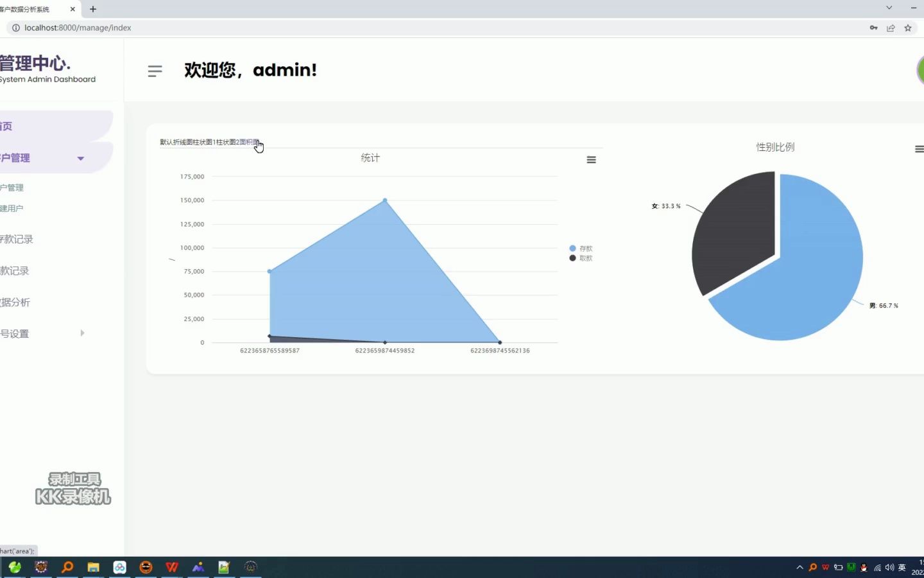Expand the 用户管理 menu caret
924x578 pixels.
click(x=81, y=159)
